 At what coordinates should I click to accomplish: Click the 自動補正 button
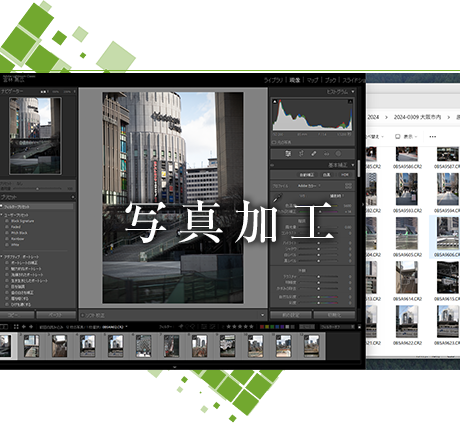click(307, 175)
